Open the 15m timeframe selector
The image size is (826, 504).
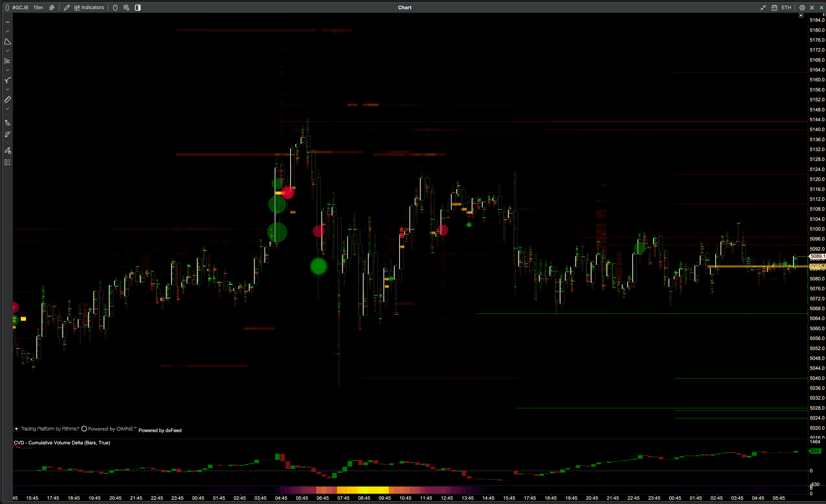pos(38,7)
